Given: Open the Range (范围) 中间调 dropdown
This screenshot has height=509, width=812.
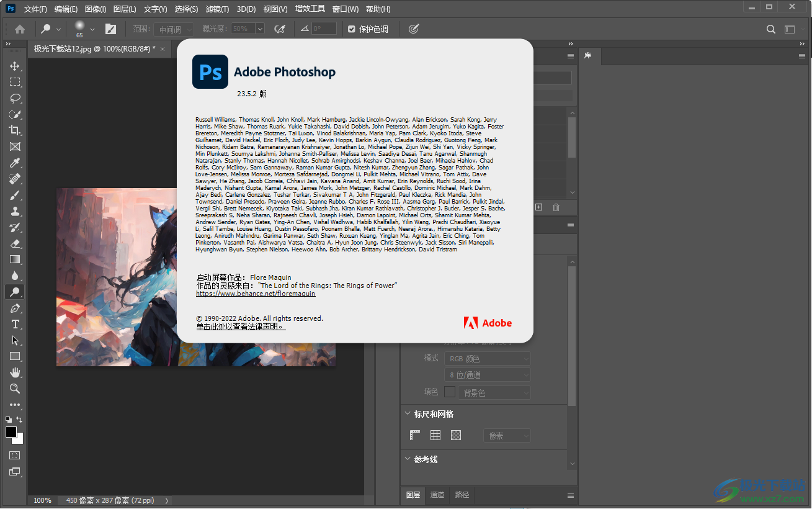Looking at the screenshot, I should tap(173, 29).
